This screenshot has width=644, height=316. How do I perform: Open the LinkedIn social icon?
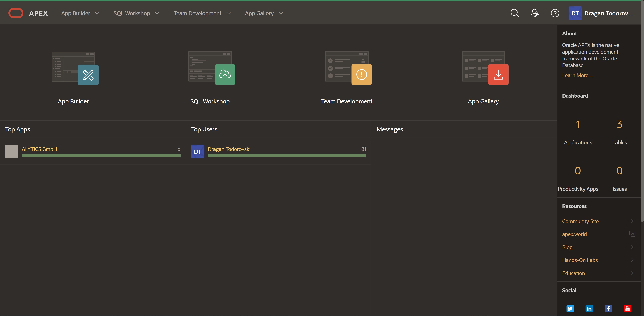pyautogui.click(x=589, y=308)
